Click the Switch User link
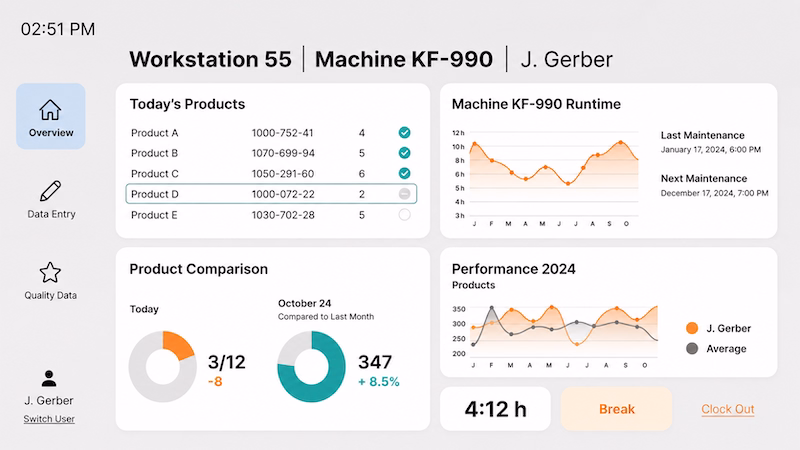The width and height of the screenshot is (800, 450). (x=49, y=419)
